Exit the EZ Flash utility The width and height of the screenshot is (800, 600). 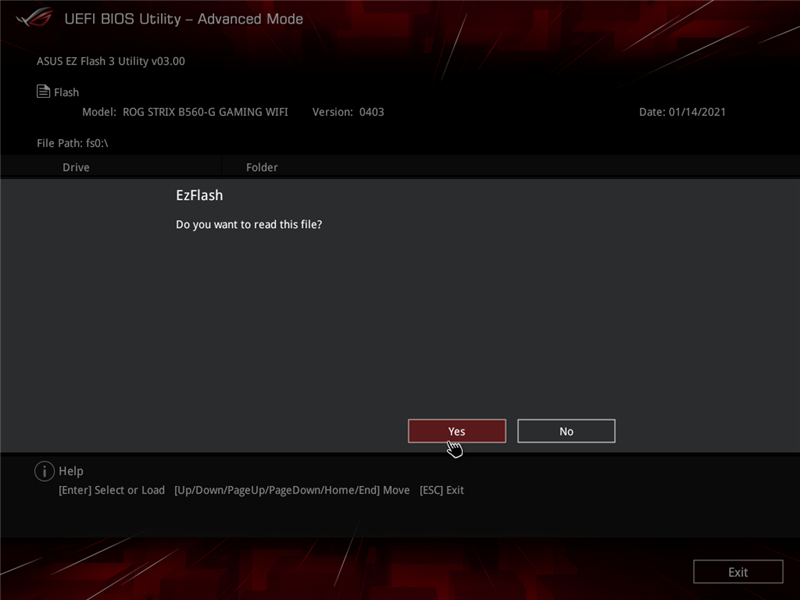[738, 572]
